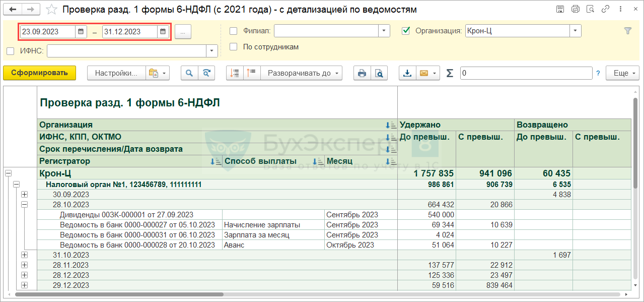The height and width of the screenshot is (302, 644).
Task: Enable the Филиал checkbox
Action: tap(233, 31)
